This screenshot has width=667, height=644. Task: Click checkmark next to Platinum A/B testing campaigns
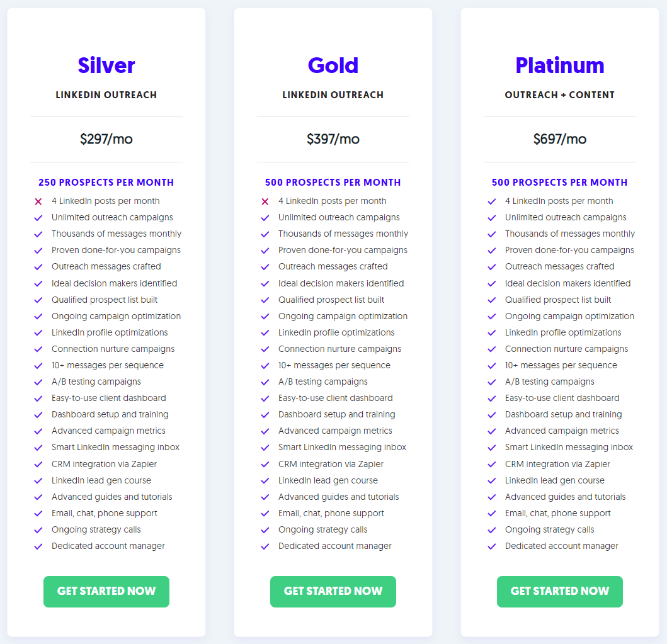click(x=492, y=382)
